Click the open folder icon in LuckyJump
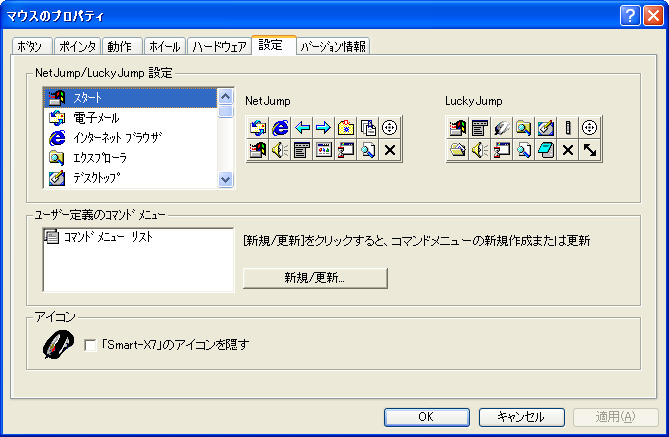669x437 pixels. pos(457,150)
